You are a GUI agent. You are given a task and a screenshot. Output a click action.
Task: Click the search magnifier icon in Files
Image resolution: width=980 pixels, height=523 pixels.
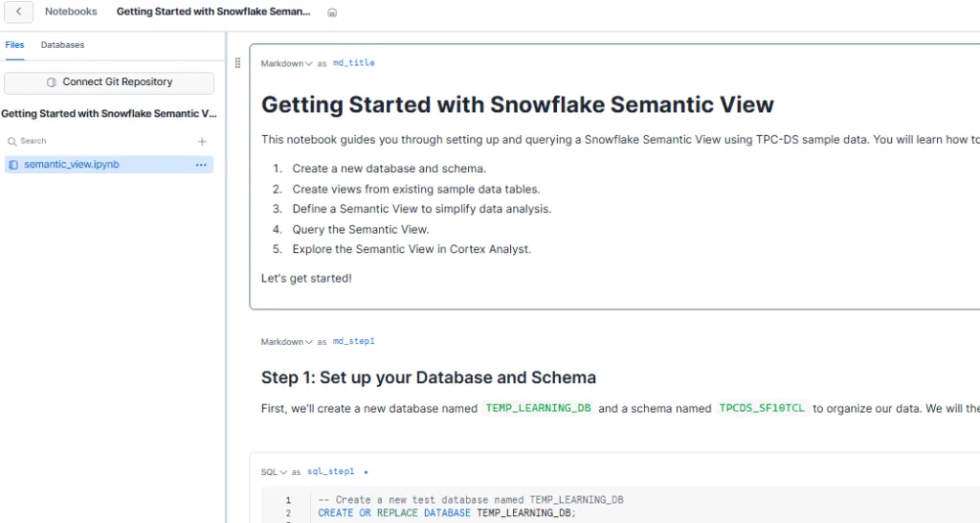tap(11, 141)
